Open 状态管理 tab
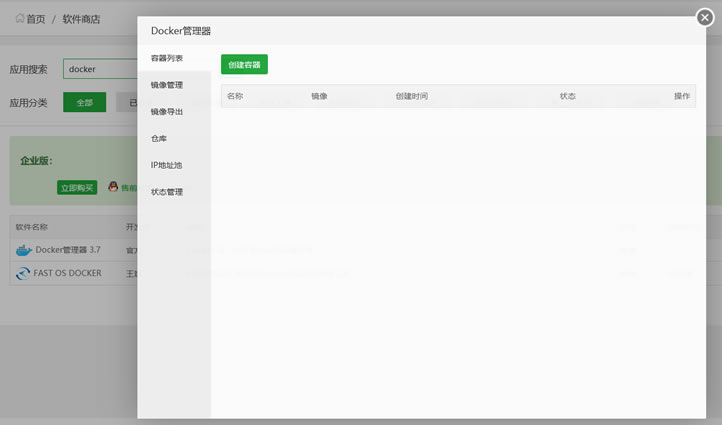722x425 pixels. 167,191
